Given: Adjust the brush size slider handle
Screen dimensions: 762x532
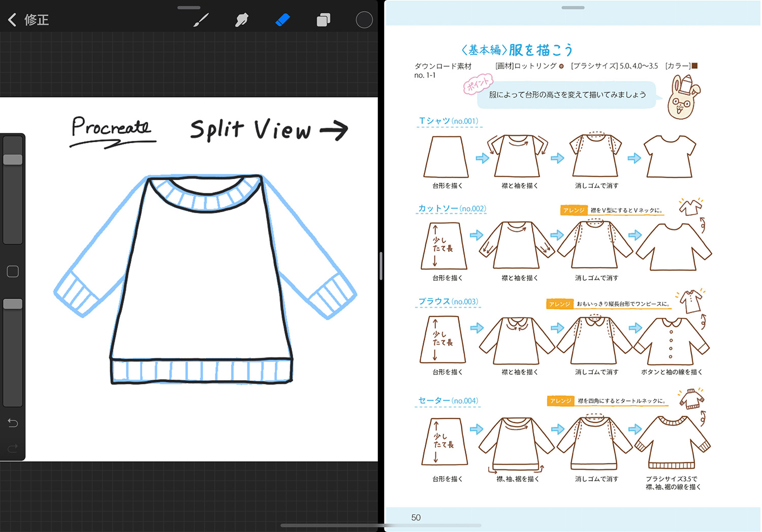Looking at the screenshot, I should (x=13, y=159).
